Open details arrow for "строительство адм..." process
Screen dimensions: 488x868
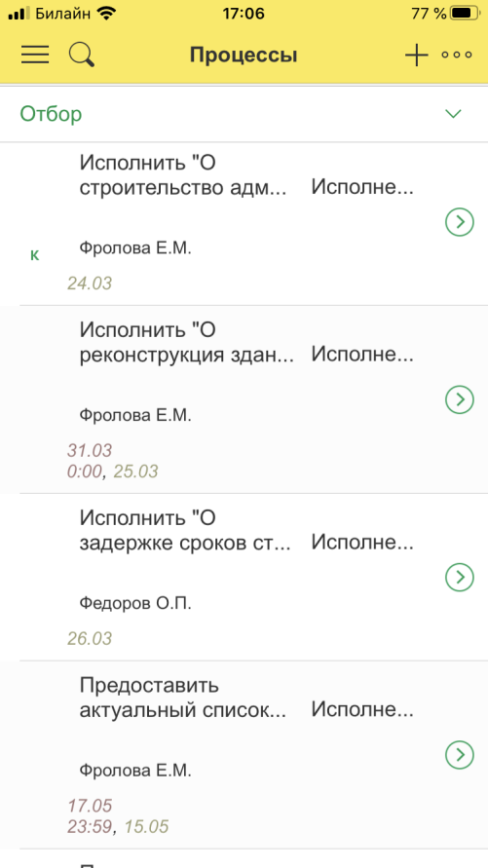459,222
